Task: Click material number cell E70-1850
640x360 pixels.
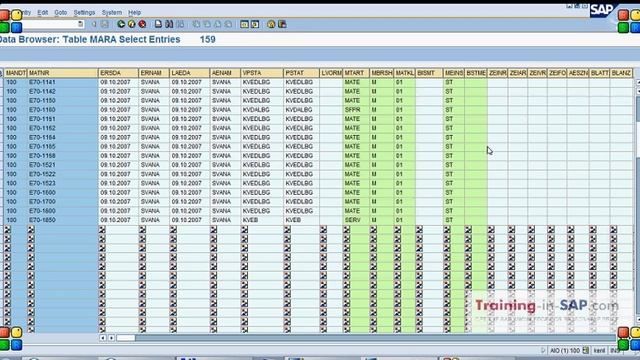Action: [x=62, y=220]
